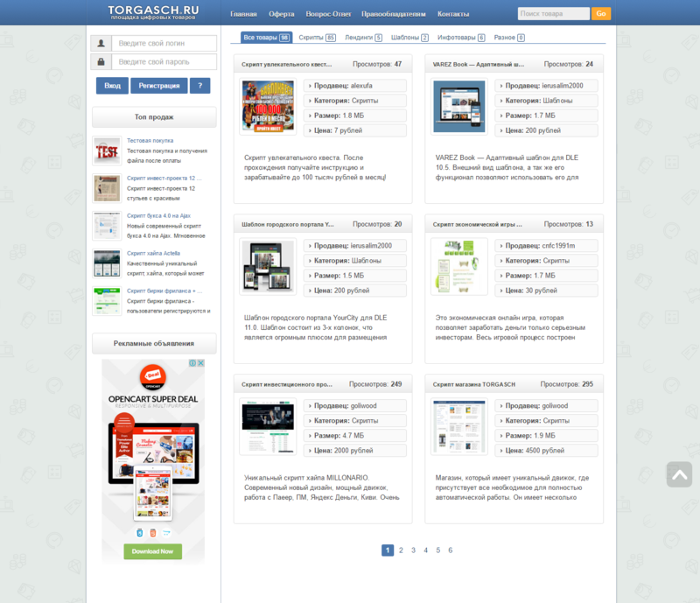Image resolution: width=700 pixels, height=603 pixels.
Task: Select the Шаблоны category tab
Action: [409, 38]
